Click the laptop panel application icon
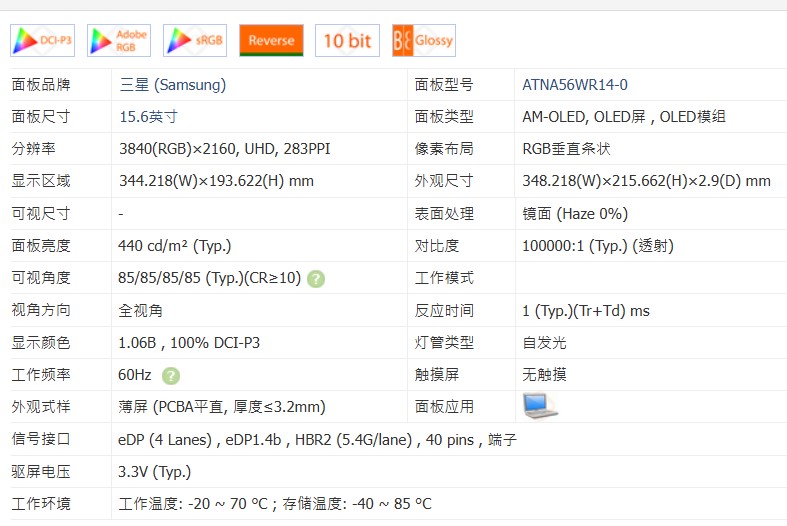 click(x=539, y=406)
